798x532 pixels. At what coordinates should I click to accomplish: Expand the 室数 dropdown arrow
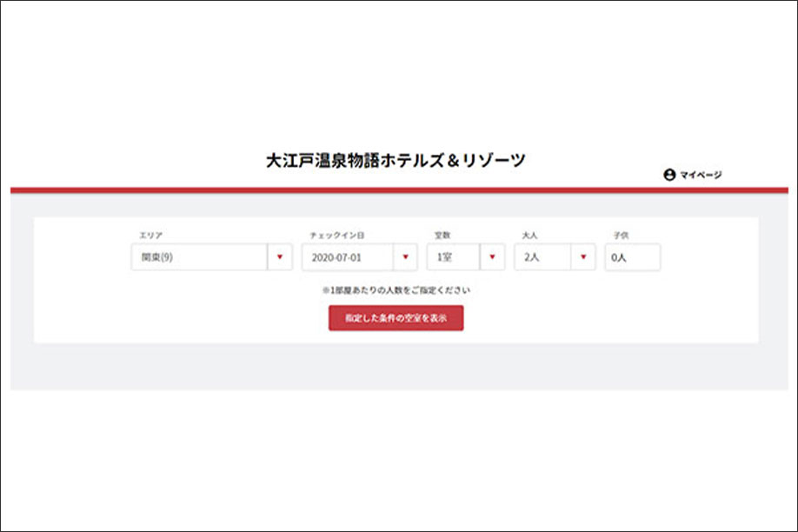pyautogui.click(x=492, y=257)
